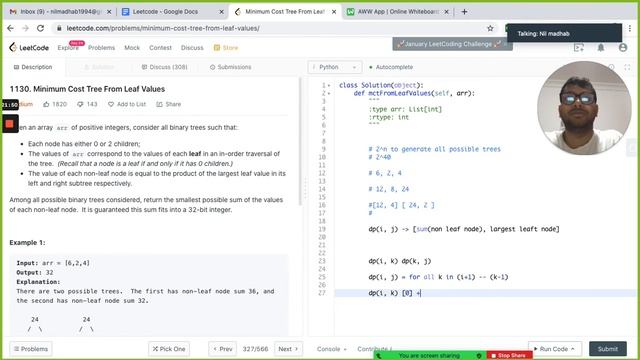Click the Run Code button
This screenshot has width=640, height=360.
point(555,349)
